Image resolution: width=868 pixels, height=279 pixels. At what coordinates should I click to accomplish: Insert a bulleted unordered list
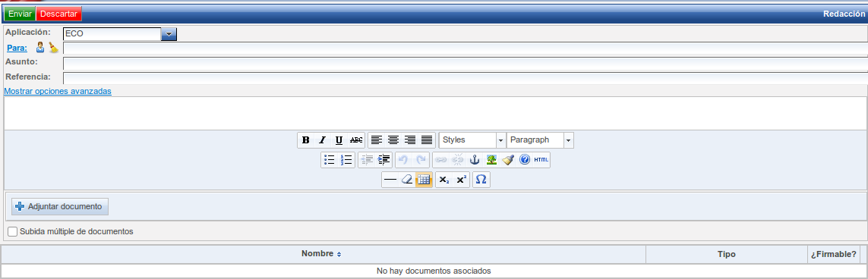tap(330, 160)
